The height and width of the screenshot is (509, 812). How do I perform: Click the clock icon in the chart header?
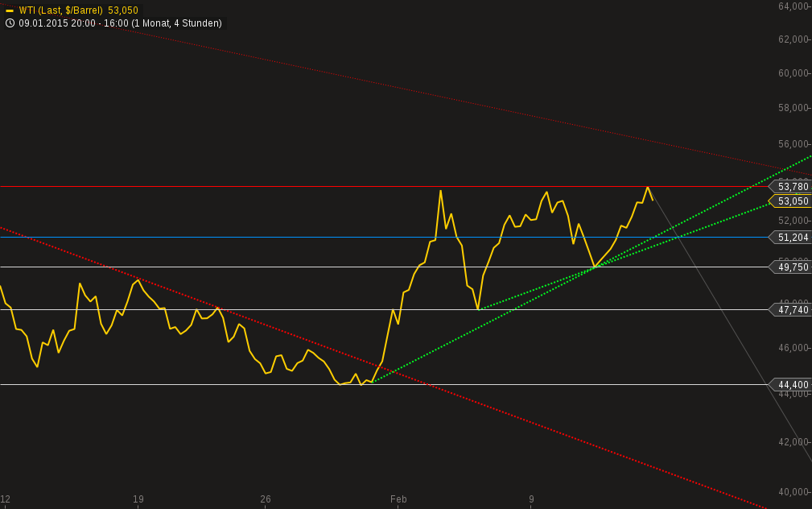(9, 23)
